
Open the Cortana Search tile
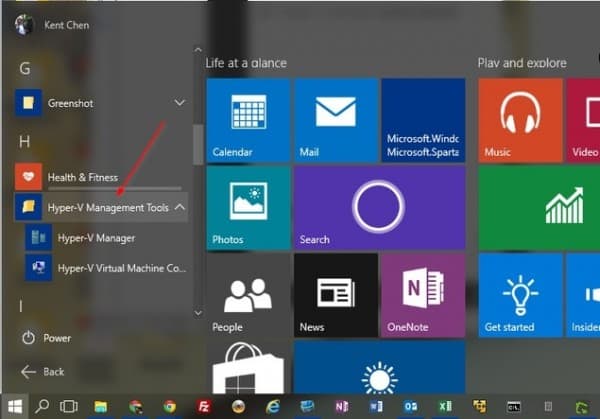click(380, 208)
